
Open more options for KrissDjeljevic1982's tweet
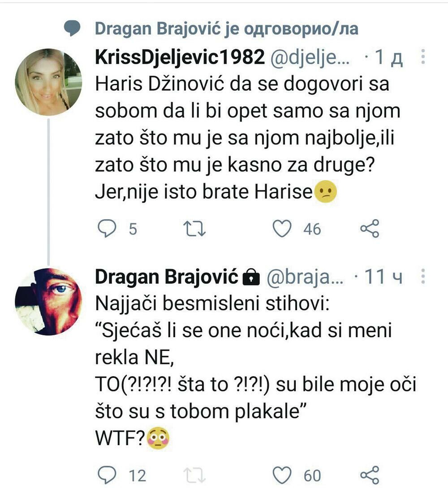423,57
